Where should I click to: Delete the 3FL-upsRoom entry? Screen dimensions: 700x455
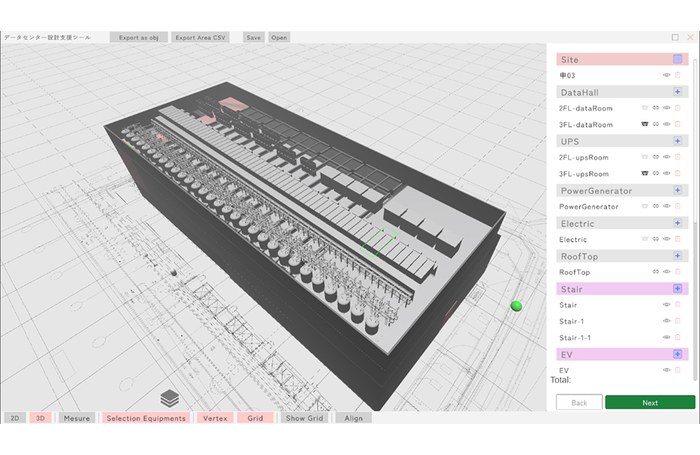678,173
